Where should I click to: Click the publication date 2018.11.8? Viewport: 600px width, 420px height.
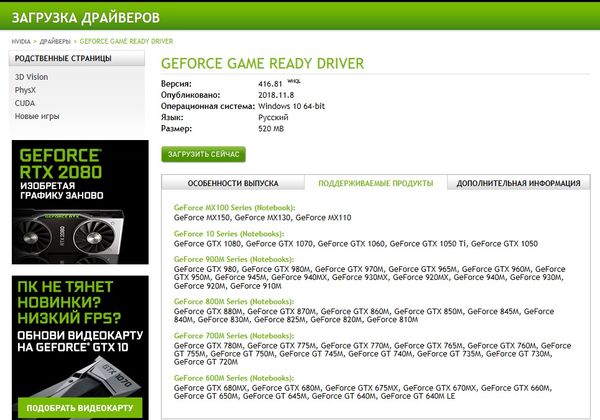pyautogui.click(x=276, y=95)
